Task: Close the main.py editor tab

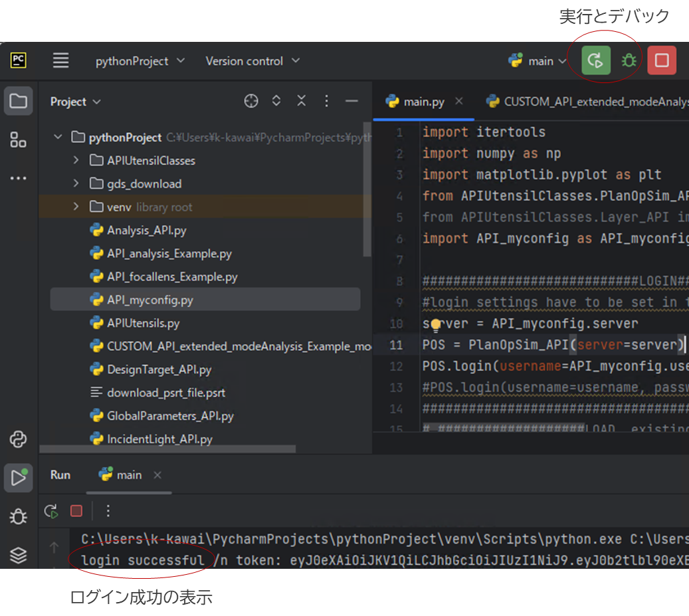Action: [x=458, y=102]
